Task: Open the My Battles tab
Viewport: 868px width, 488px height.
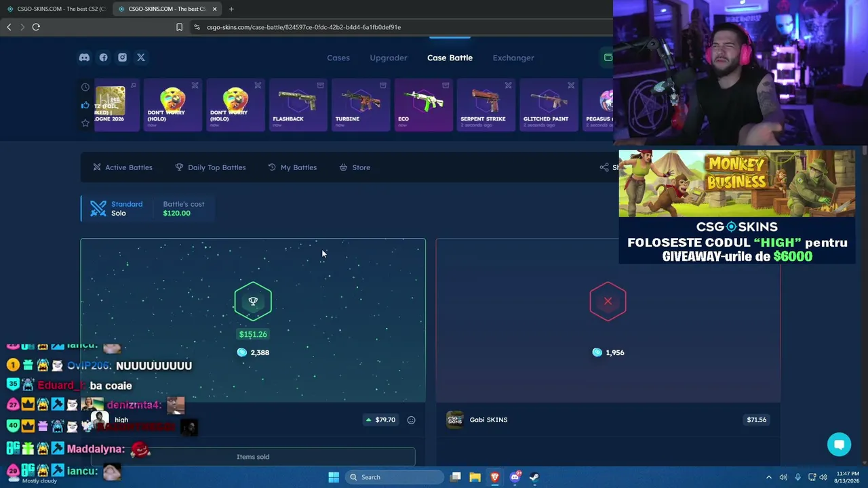Action: pyautogui.click(x=292, y=167)
